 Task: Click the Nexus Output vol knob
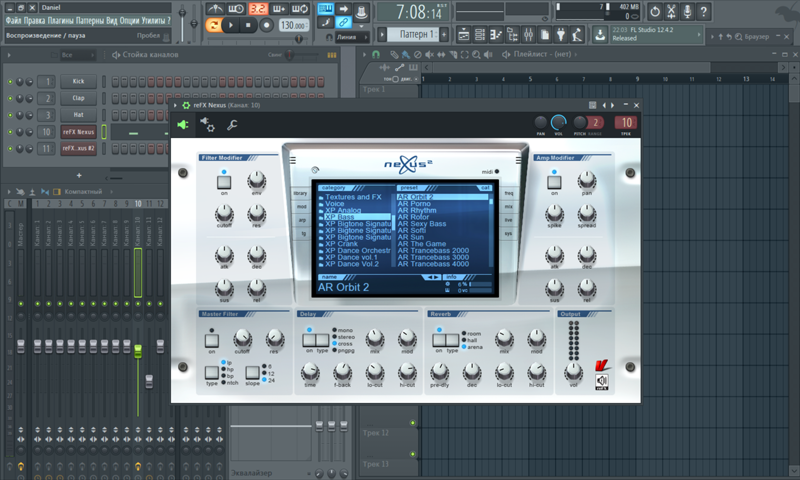(573, 372)
